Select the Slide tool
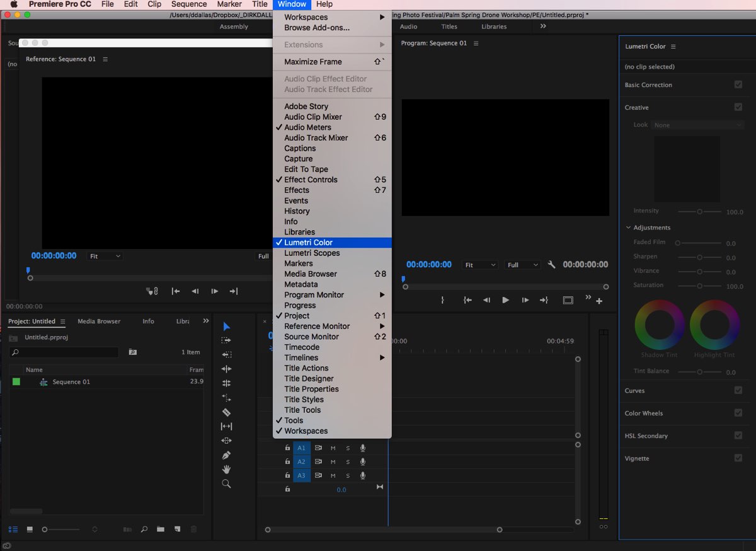 (226, 441)
